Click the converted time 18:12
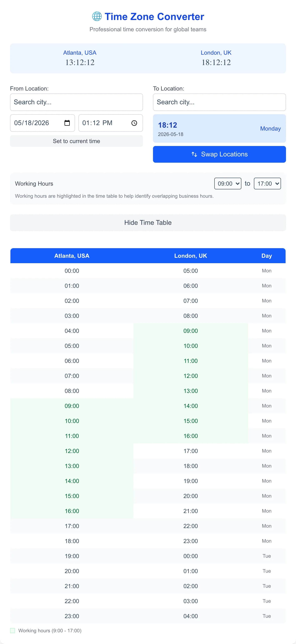This screenshot has height=644, width=296. click(167, 125)
